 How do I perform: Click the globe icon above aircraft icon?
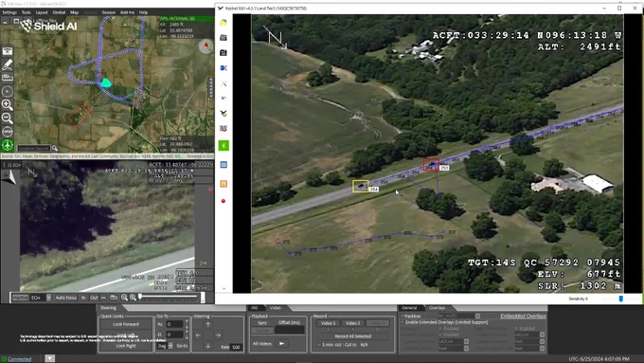coord(8,132)
